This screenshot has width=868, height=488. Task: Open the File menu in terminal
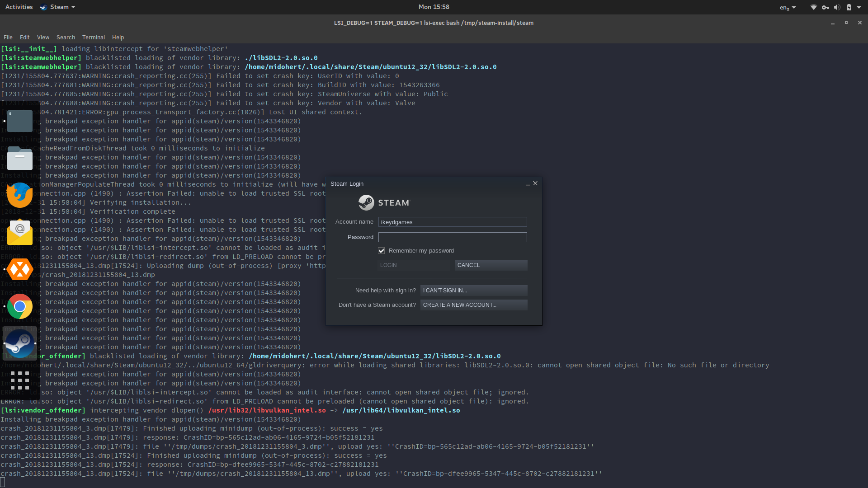pos(8,38)
